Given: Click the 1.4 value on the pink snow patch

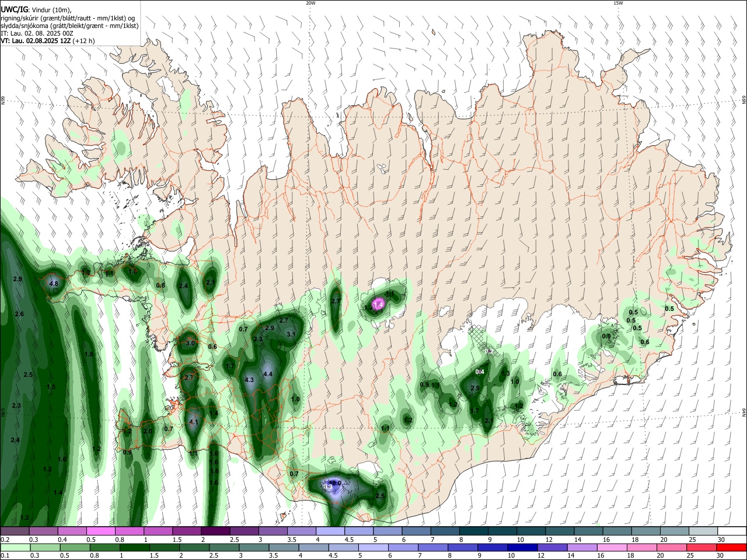Looking at the screenshot, I should point(378,304).
